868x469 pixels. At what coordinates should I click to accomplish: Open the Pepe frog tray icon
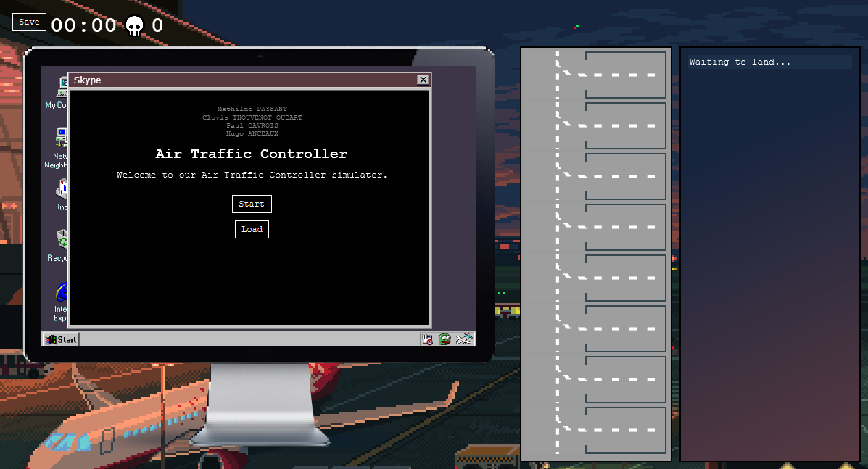tap(445, 339)
